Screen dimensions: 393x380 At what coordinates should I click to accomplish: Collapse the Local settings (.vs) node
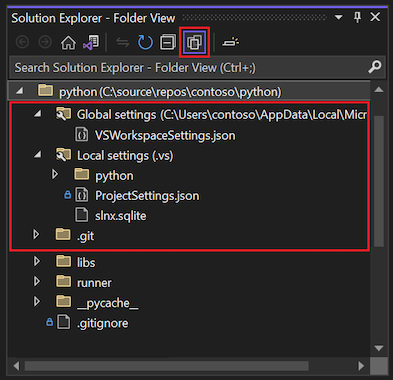38,154
